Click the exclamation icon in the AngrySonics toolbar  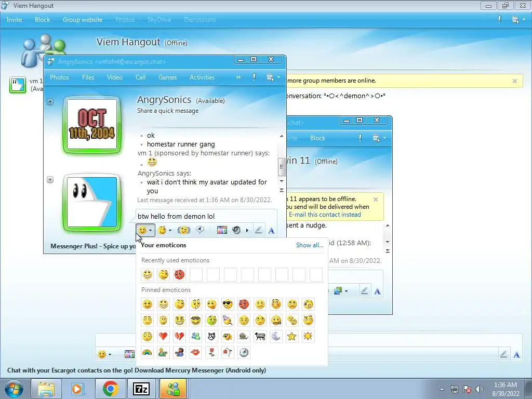coord(254,77)
